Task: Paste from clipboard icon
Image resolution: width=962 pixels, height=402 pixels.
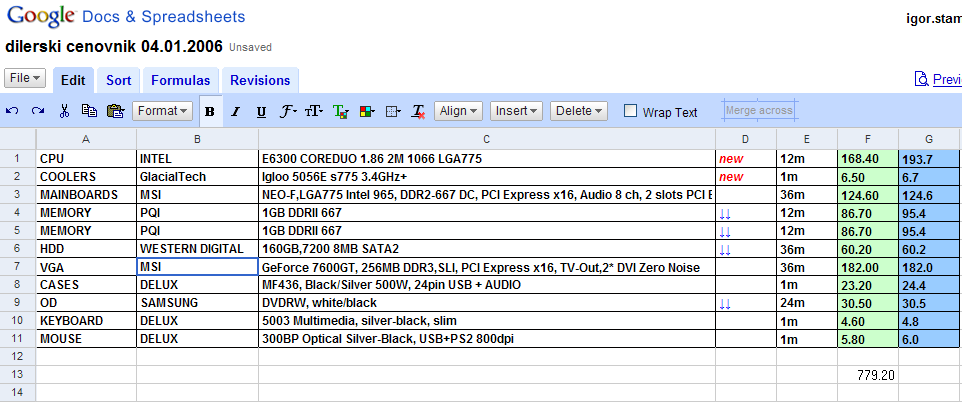Action: (x=115, y=111)
